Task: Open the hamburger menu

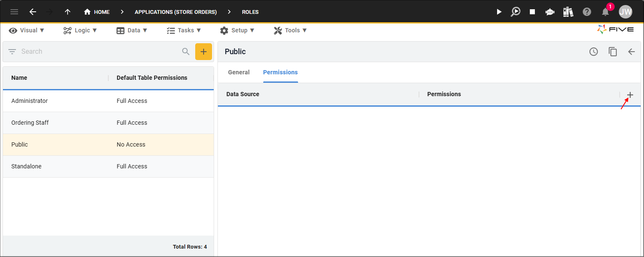Action: tap(14, 12)
